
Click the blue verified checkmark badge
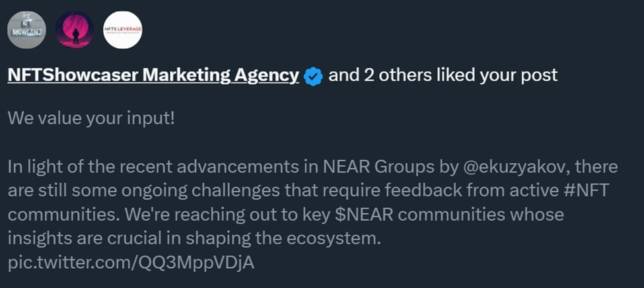[313, 77]
